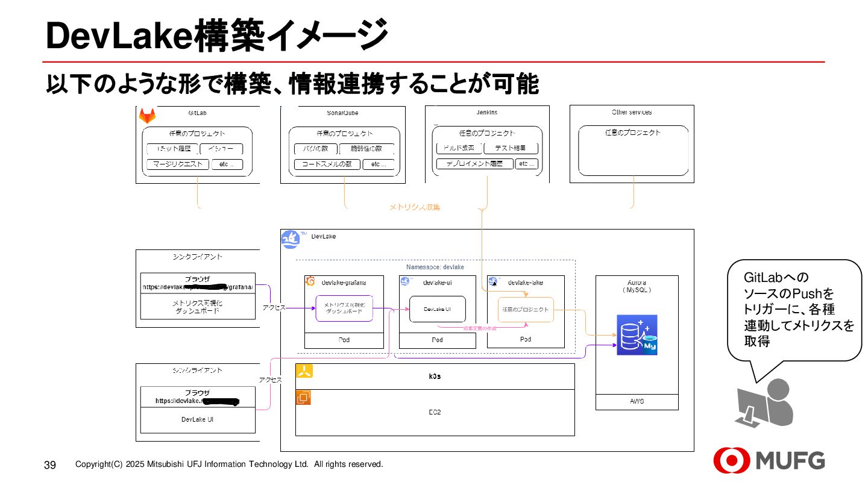Click the GitLab service name label
This screenshot has width=868, height=488.
(x=198, y=113)
